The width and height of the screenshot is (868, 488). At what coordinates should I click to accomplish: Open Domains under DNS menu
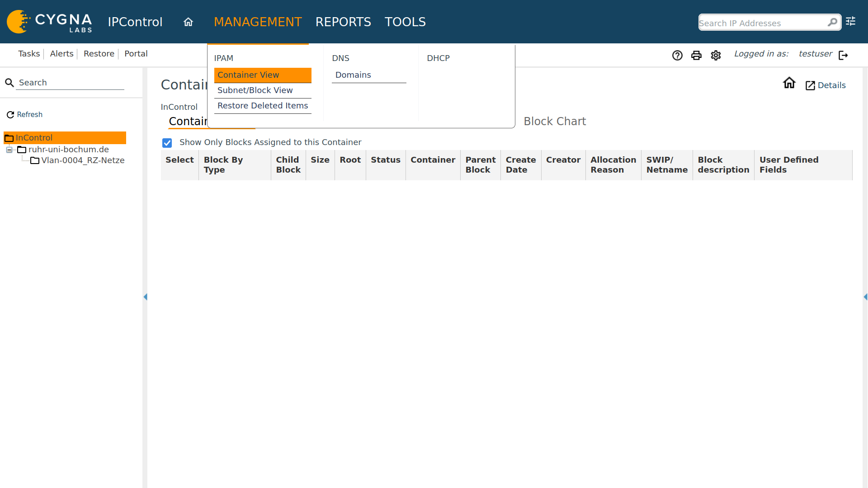pyautogui.click(x=369, y=75)
